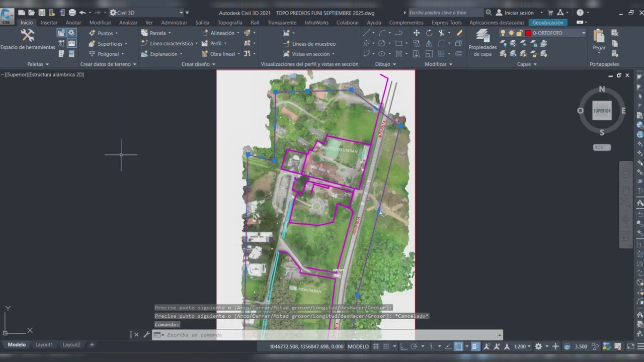
Task: Click the command line customize wrench icon
Action: point(146,334)
